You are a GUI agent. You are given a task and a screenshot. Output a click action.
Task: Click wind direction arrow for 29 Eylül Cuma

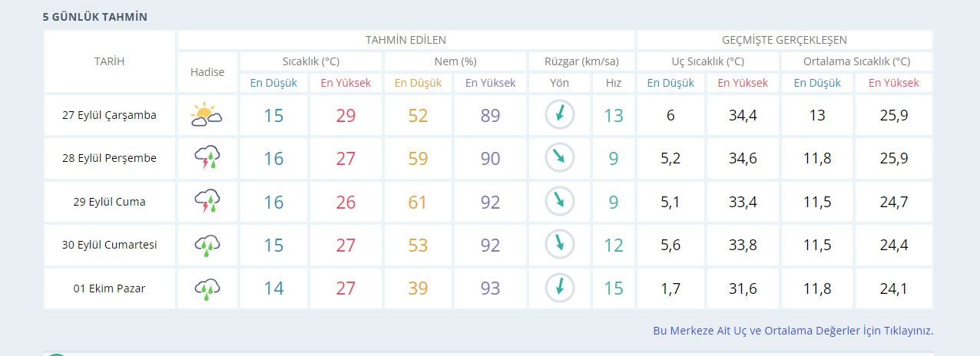559,202
